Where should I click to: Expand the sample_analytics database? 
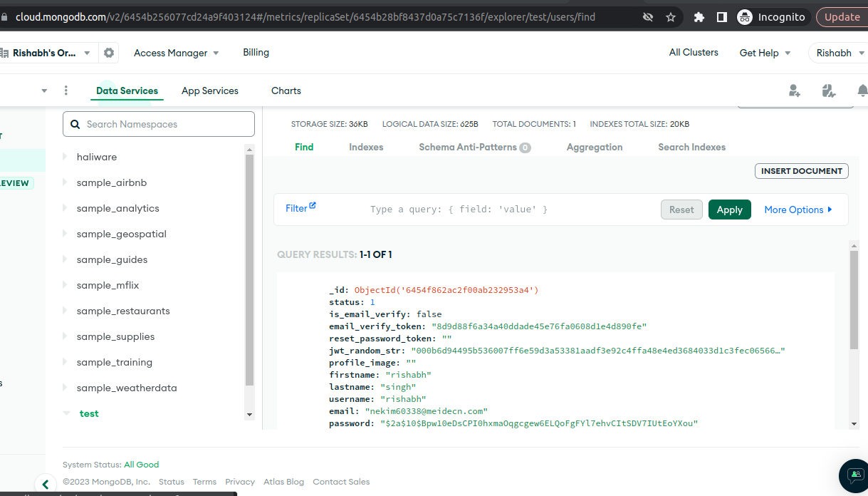tap(66, 208)
